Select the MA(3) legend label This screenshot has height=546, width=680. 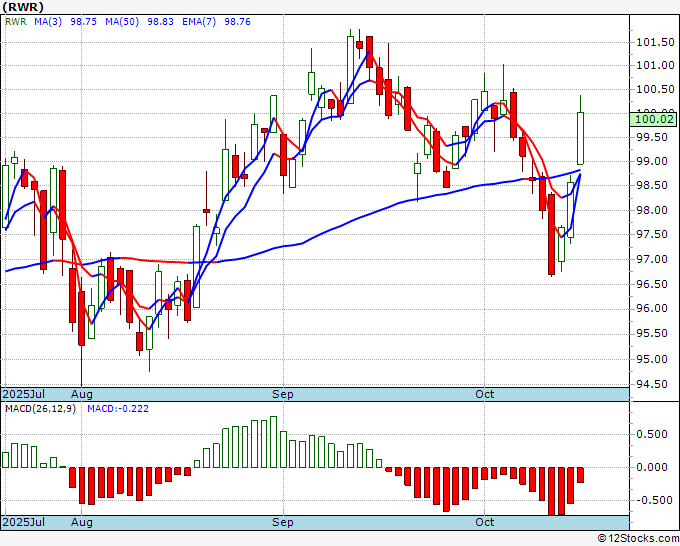[48, 22]
